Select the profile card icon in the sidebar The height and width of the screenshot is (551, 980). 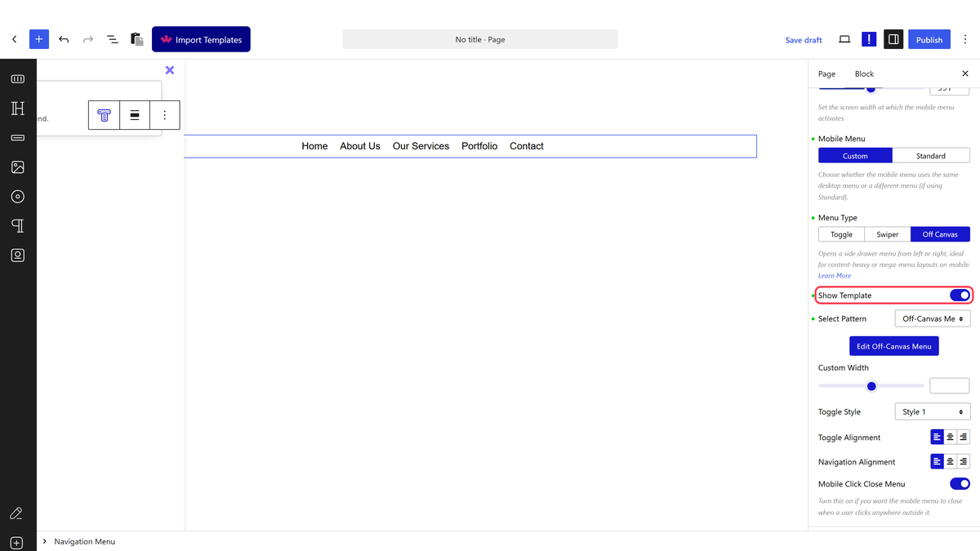[18, 256]
